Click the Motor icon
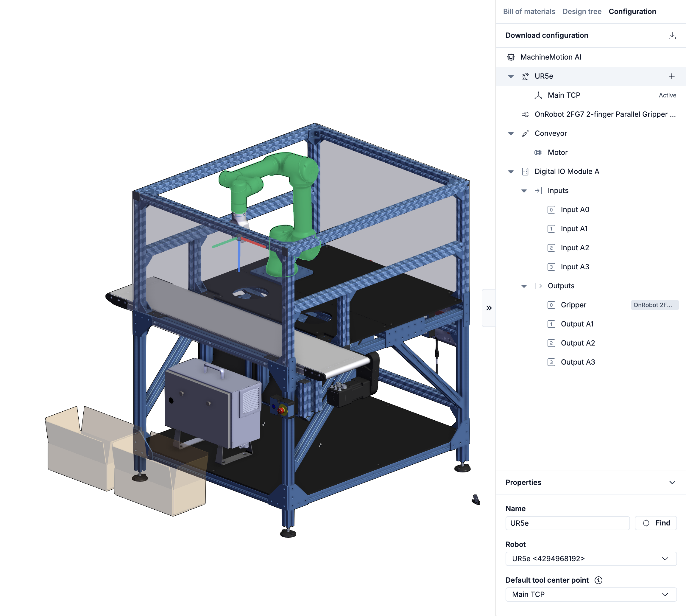Viewport: 686px width, 616px height. 538,153
